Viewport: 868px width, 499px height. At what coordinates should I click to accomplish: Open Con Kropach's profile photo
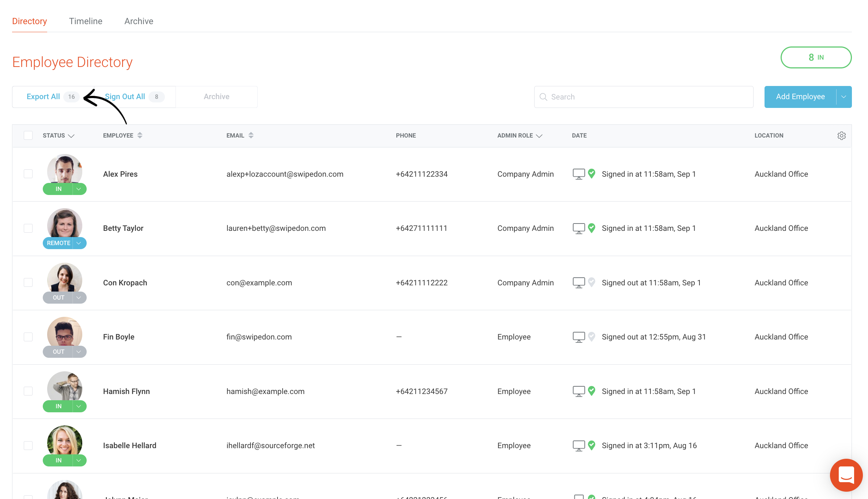click(65, 278)
